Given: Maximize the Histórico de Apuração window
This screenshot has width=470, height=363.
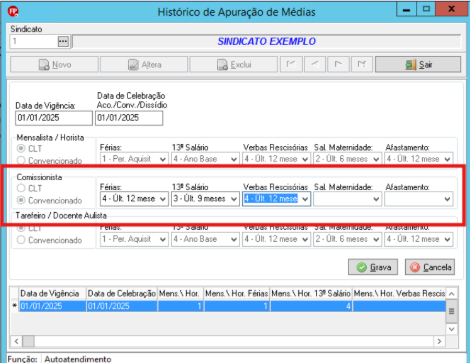Looking at the screenshot, I should 426,9.
